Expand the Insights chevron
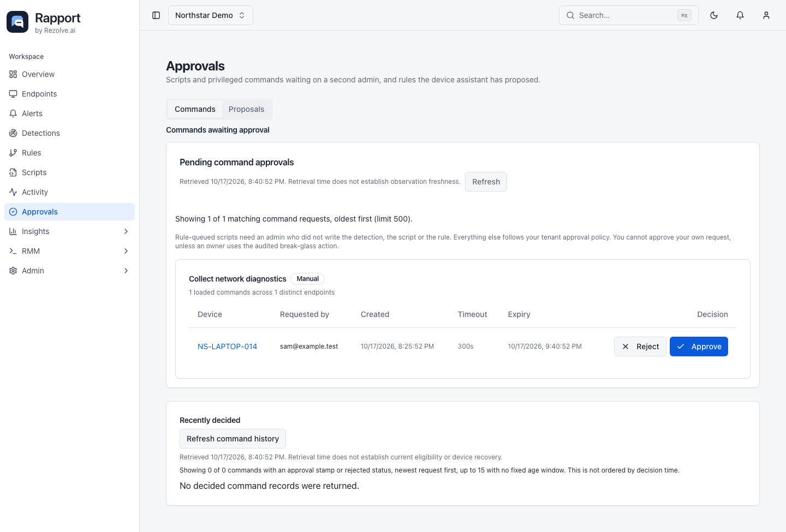 [x=126, y=231]
